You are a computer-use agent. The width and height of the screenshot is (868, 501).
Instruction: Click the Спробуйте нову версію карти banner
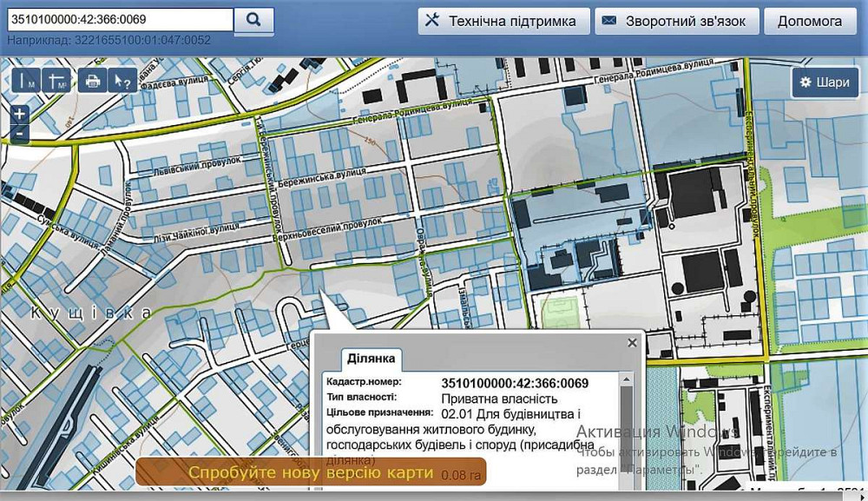point(311,472)
